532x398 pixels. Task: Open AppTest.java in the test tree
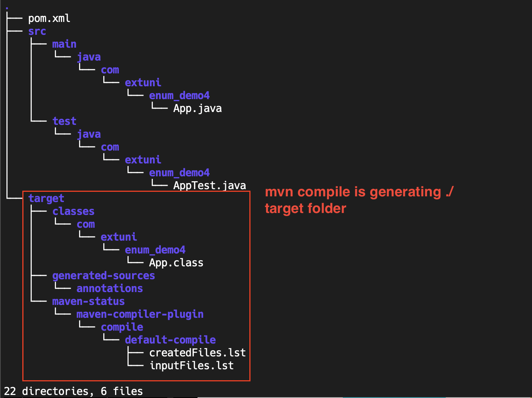click(x=209, y=185)
